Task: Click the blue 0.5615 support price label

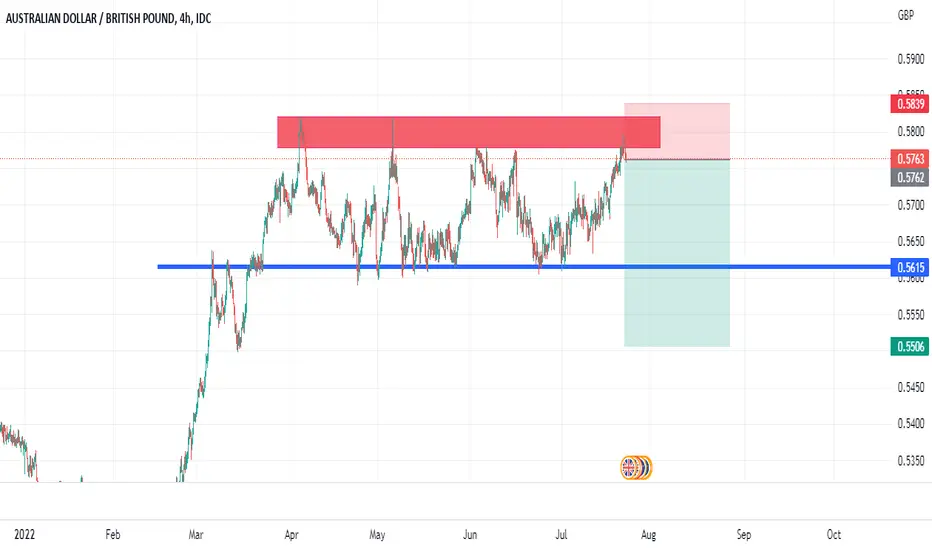Action: [x=910, y=267]
